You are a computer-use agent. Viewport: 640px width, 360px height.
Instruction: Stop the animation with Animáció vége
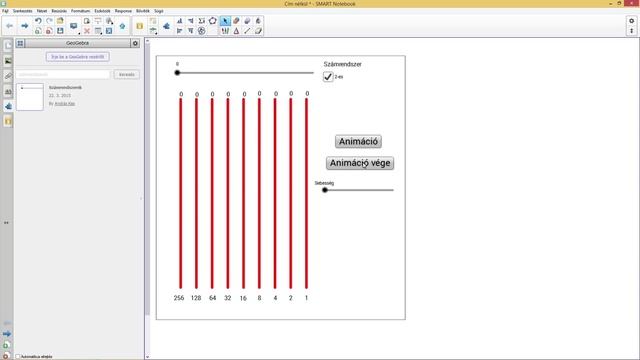[x=360, y=163]
